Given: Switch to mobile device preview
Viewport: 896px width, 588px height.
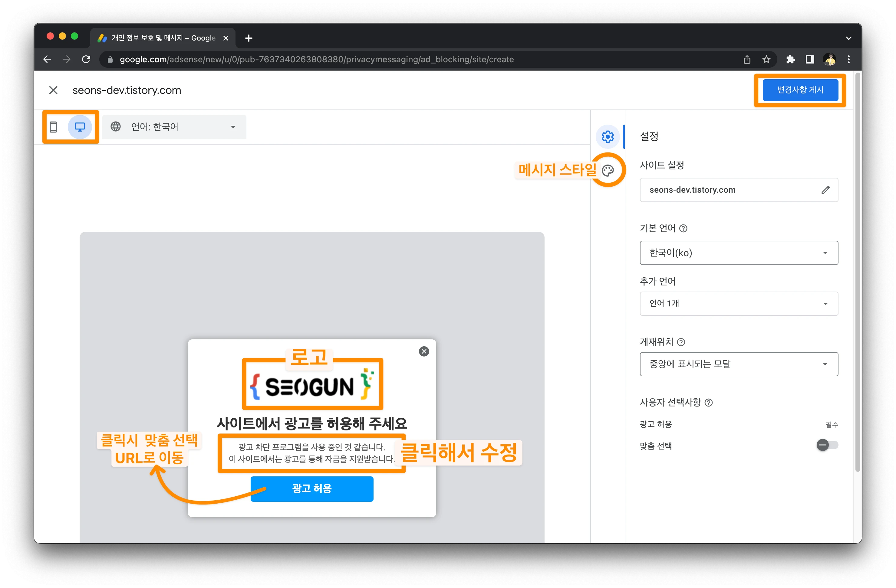Looking at the screenshot, I should tap(54, 127).
